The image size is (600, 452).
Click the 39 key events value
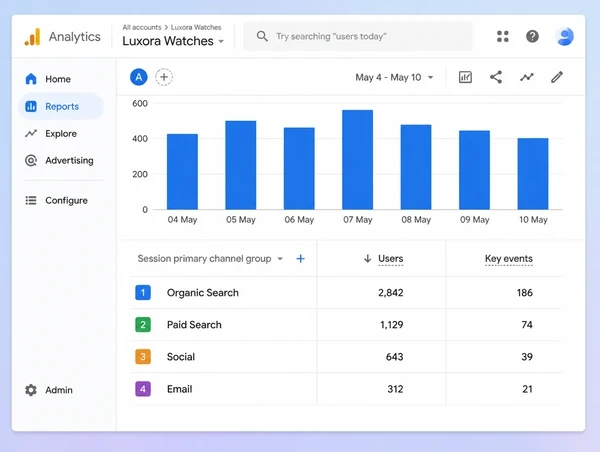coord(527,357)
